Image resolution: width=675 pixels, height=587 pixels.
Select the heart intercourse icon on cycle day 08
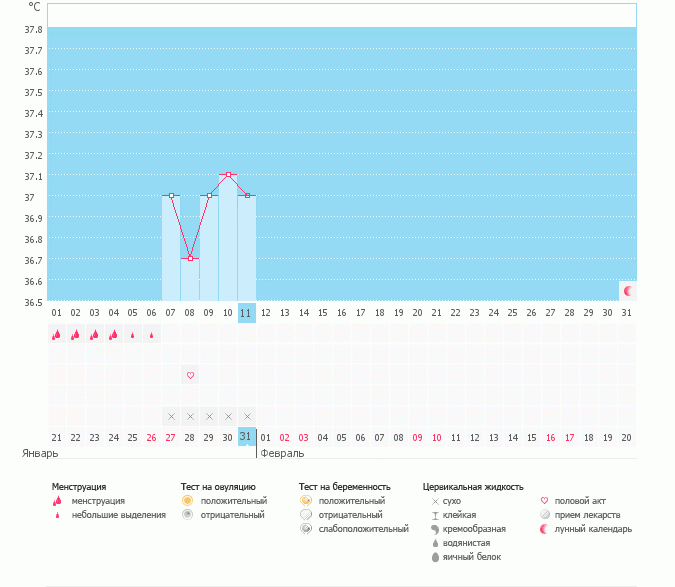[x=190, y=375]
